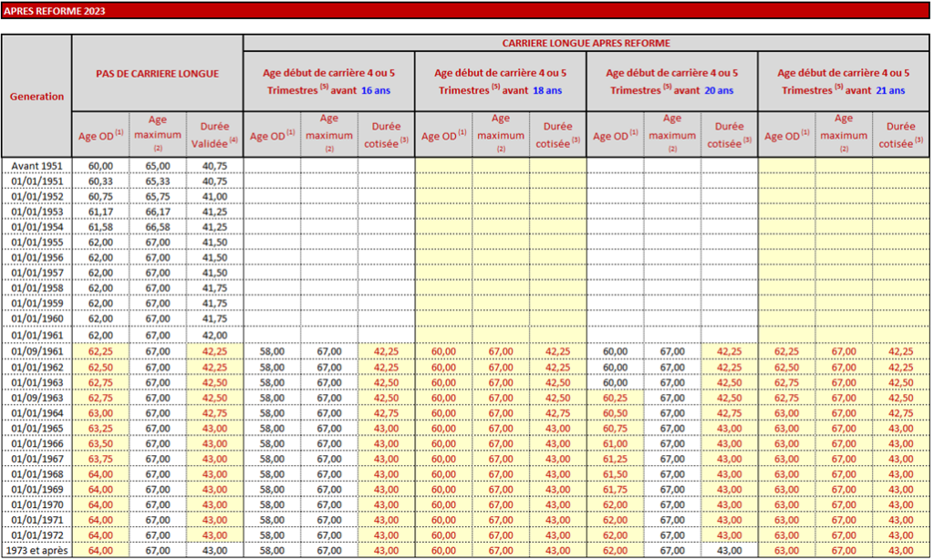Select the 'Generation' column header

pos(36,96)
